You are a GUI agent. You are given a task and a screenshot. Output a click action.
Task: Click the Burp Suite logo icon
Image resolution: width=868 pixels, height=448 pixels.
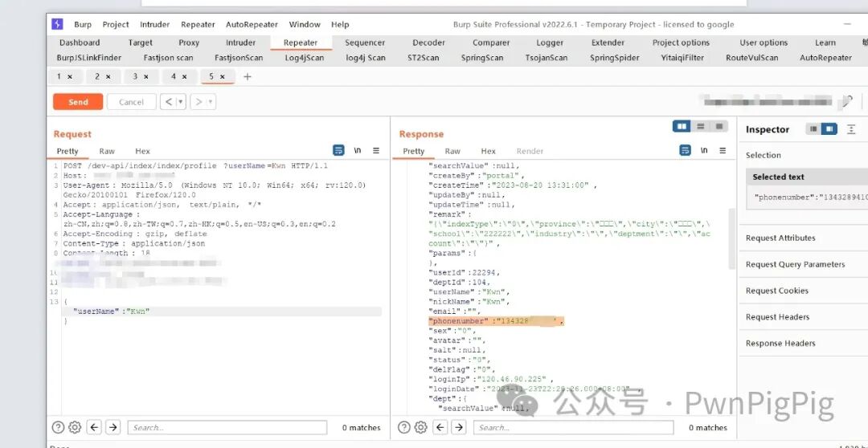(x=57, y=24)
